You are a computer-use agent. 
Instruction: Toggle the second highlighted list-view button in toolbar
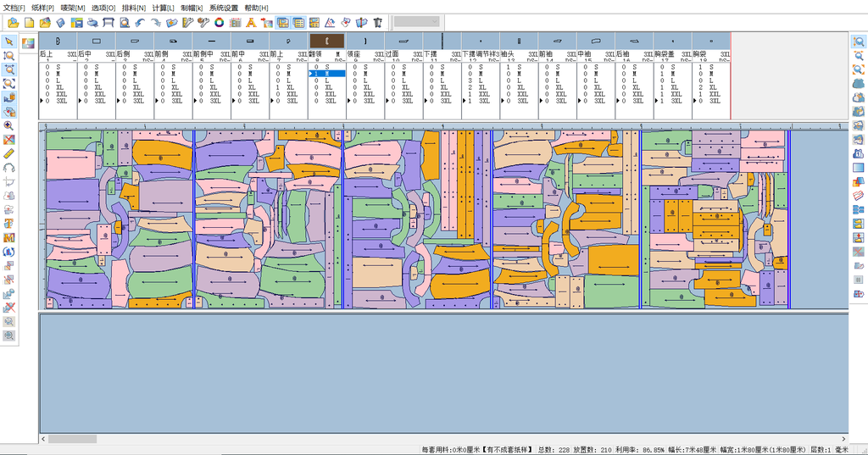pos(298,22)
